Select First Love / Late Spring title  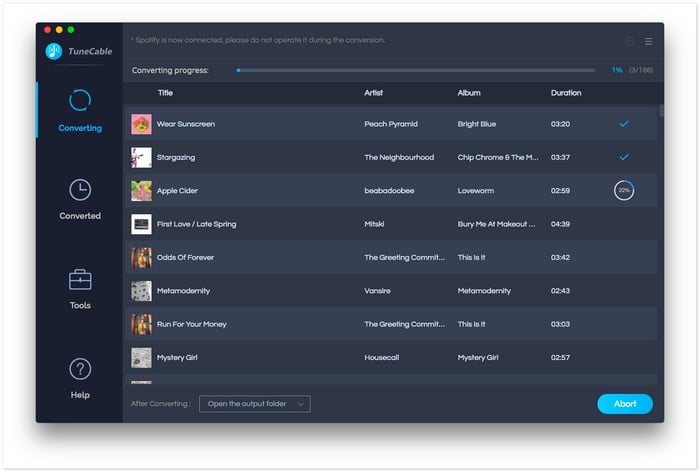click(x=196, y=224)
